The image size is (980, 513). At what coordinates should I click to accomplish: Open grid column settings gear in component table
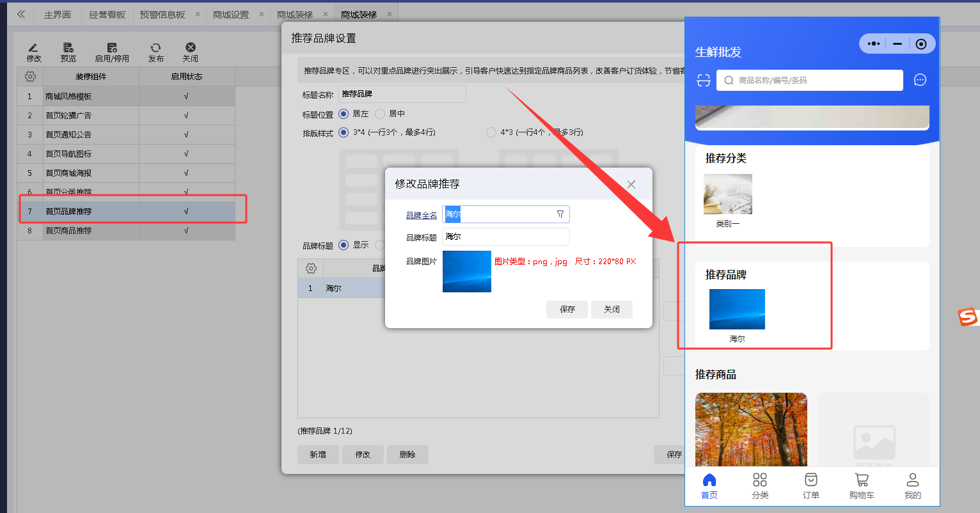pyautogui.click(x=30, y=77)
